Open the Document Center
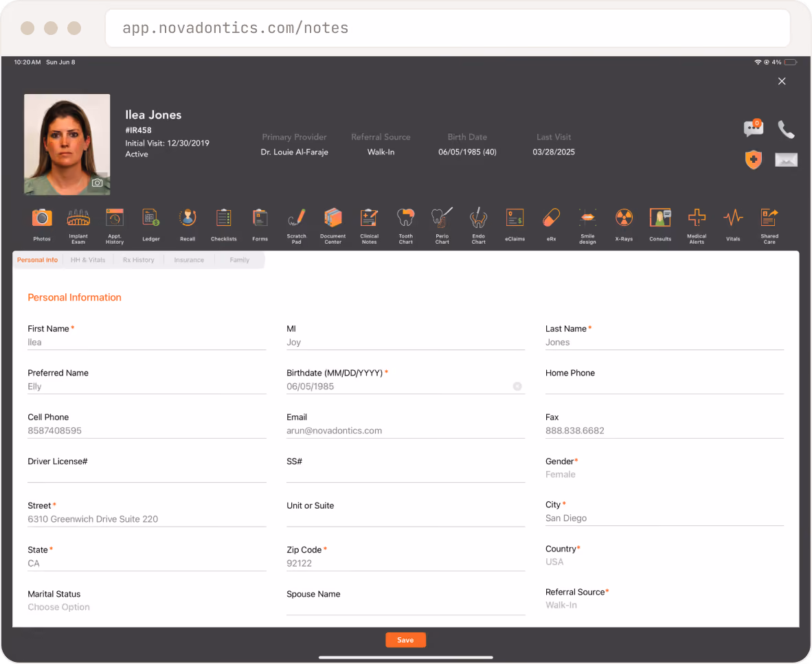 pyautogui.click(x=333, y=218)
